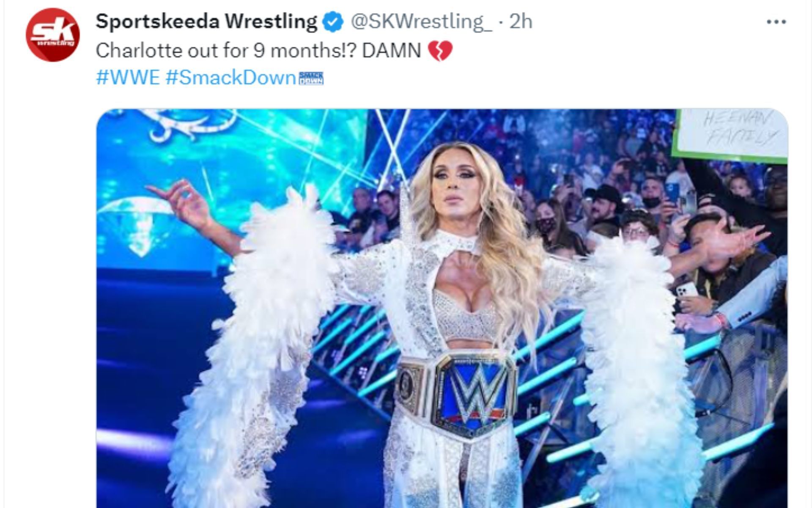Open the Sportskeeda Wrestling display name

click(206, 22)
